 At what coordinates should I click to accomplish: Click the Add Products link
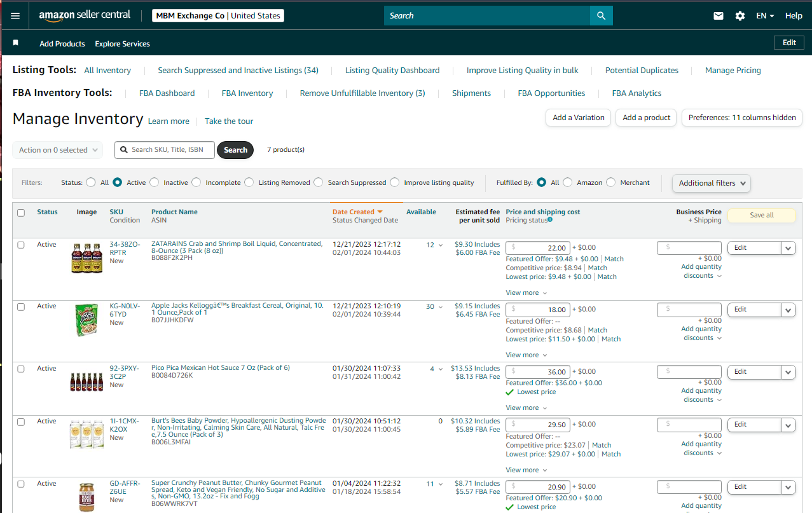click(62, 44)
